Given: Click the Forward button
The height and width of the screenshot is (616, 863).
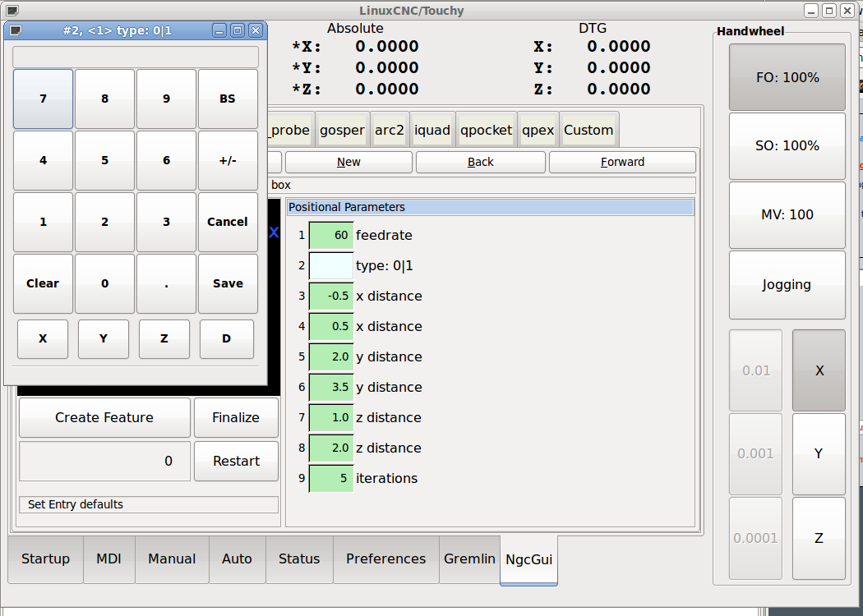Looking at the screenshot, I should click(x=622, y=163).
